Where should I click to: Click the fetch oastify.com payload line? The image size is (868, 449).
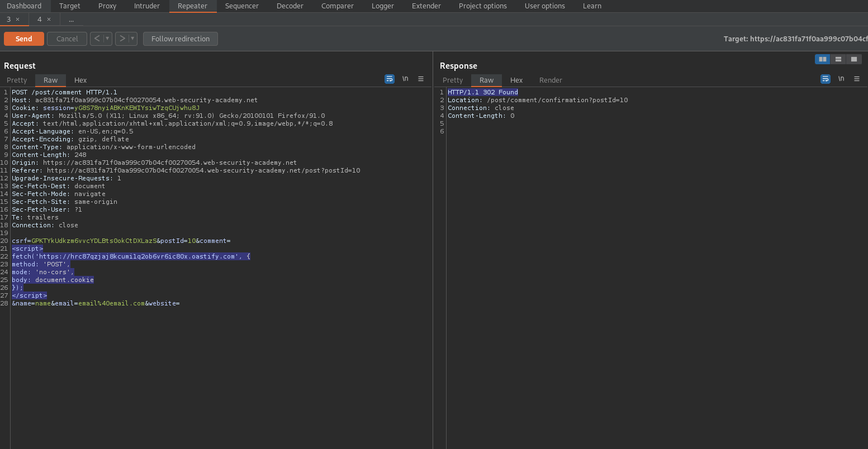(x=131, y=256)
